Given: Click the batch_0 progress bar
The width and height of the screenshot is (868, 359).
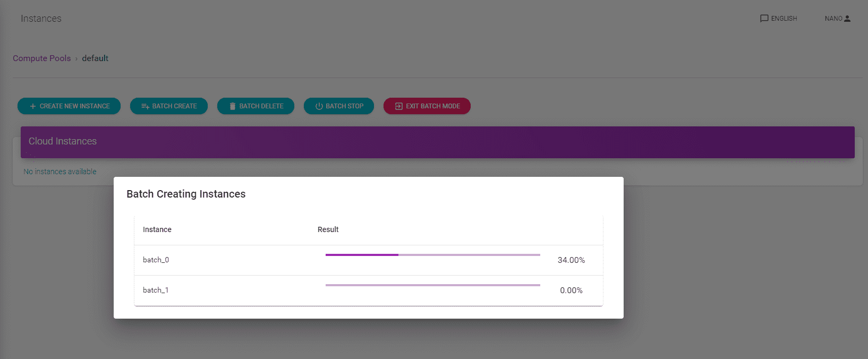Looking at the screenshot, I should 432,255.
